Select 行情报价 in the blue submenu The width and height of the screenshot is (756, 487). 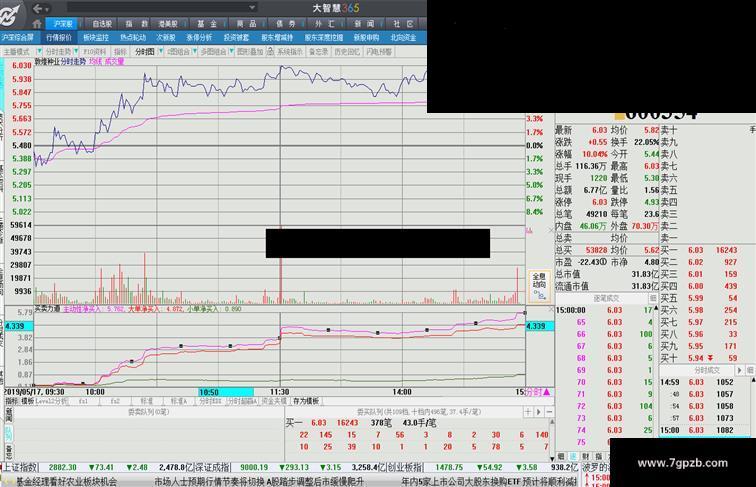tap(59, 37)
